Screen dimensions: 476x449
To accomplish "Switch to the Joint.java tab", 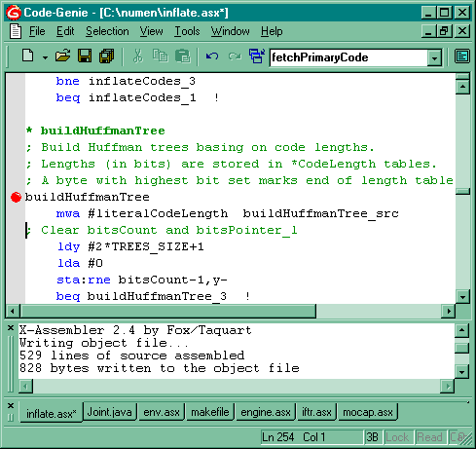I will (x=110, y=412).
